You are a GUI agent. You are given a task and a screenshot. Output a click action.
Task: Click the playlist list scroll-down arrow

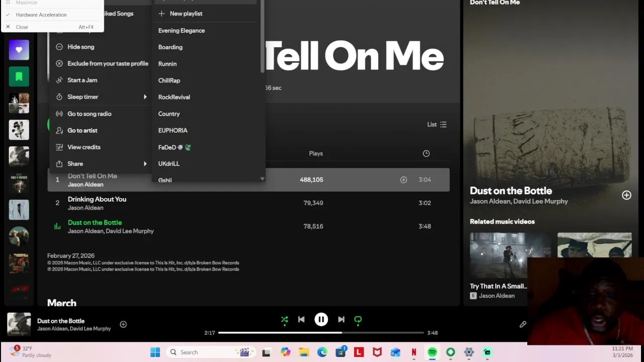262,178
